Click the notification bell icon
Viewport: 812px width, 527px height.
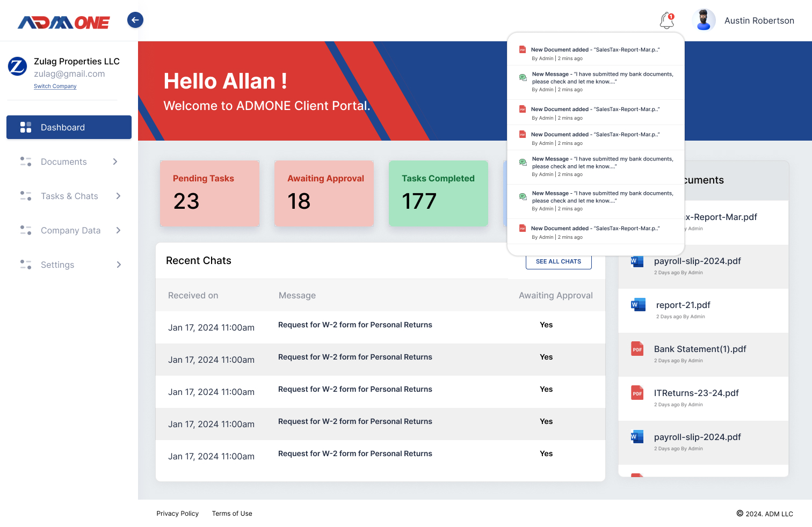(666, 20)
